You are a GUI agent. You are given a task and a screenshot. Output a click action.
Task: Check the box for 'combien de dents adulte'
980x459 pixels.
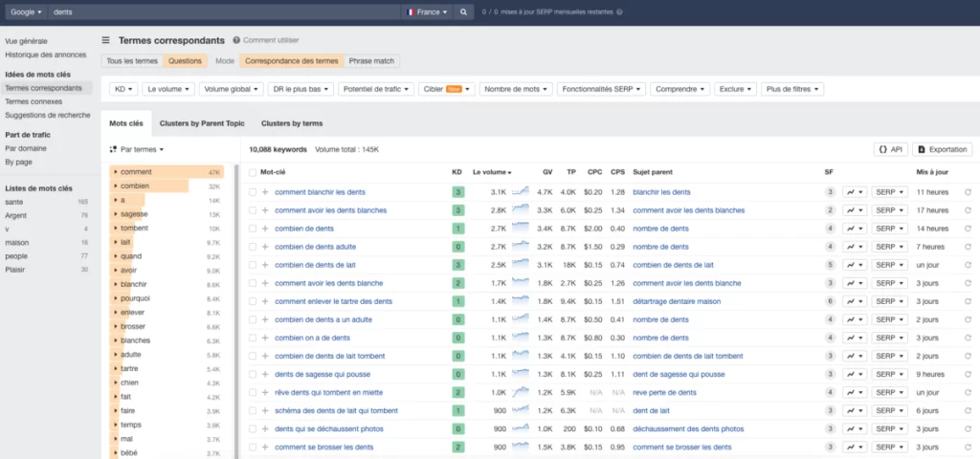tap(253, 247)
